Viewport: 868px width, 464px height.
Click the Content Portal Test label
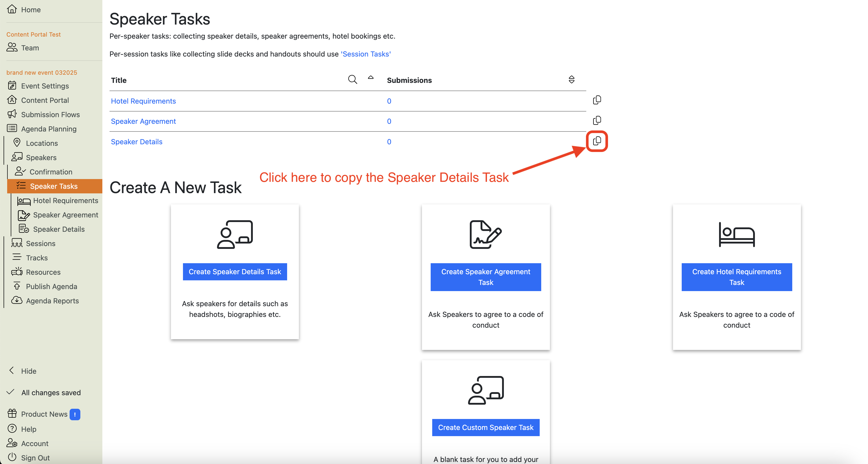coord(33,34)
